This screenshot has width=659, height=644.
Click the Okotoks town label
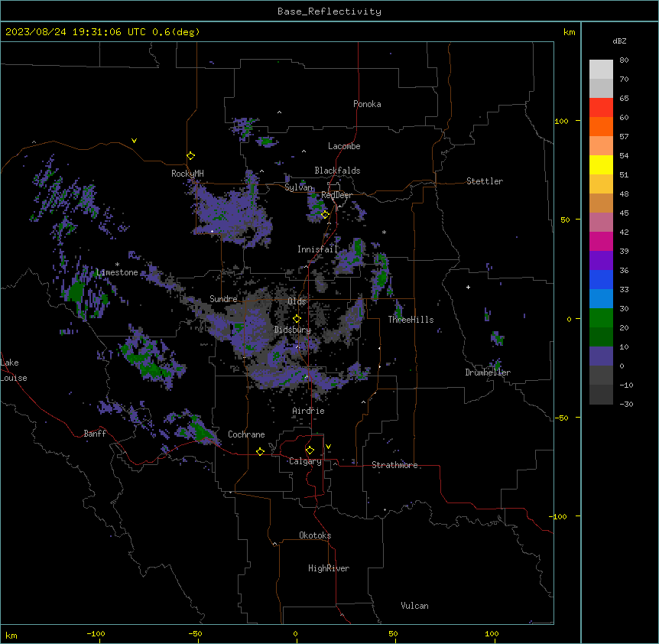[x=315, y=535]
